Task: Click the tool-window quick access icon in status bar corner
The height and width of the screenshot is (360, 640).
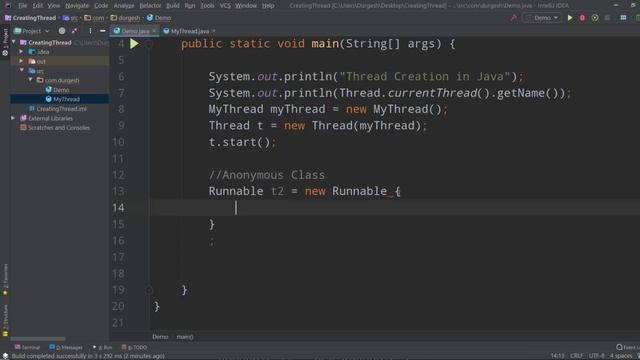Action: 5,356
